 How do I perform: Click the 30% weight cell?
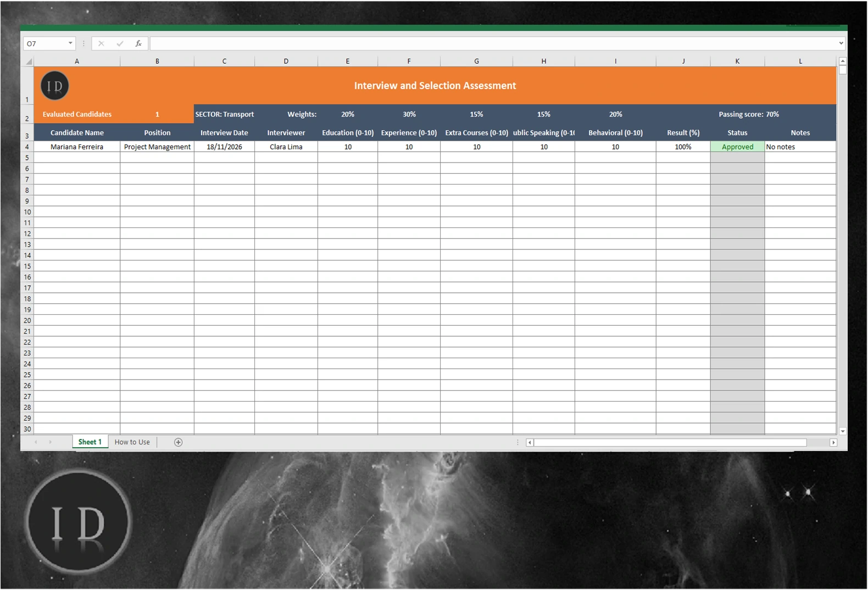(409, 114)
